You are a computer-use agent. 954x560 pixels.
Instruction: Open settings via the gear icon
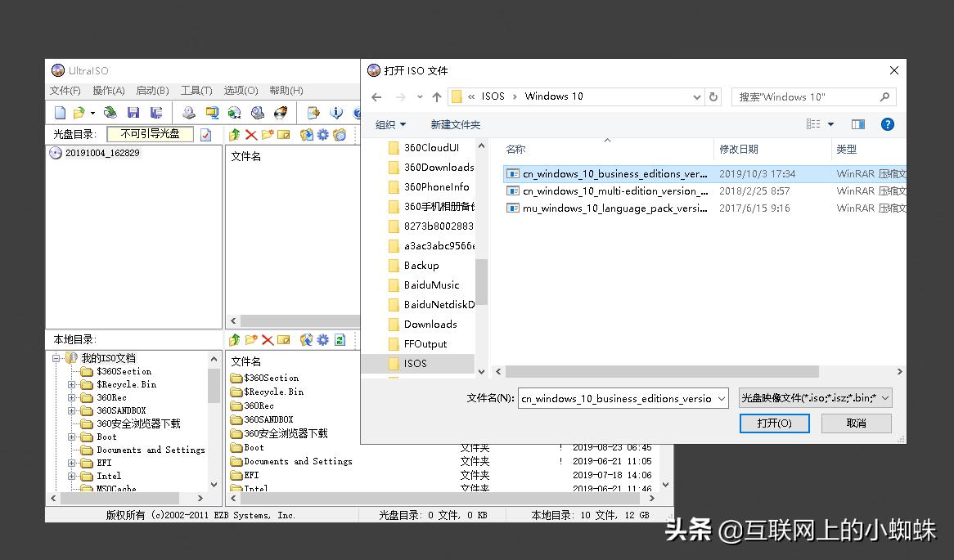(322, 134)
